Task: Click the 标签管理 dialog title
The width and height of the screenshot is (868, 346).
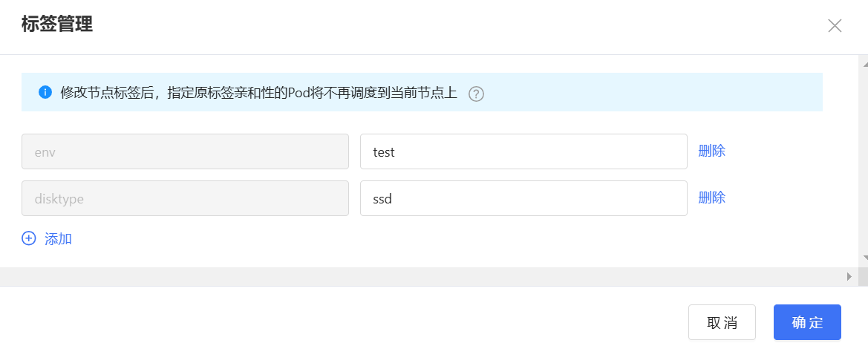Action: 57,25
